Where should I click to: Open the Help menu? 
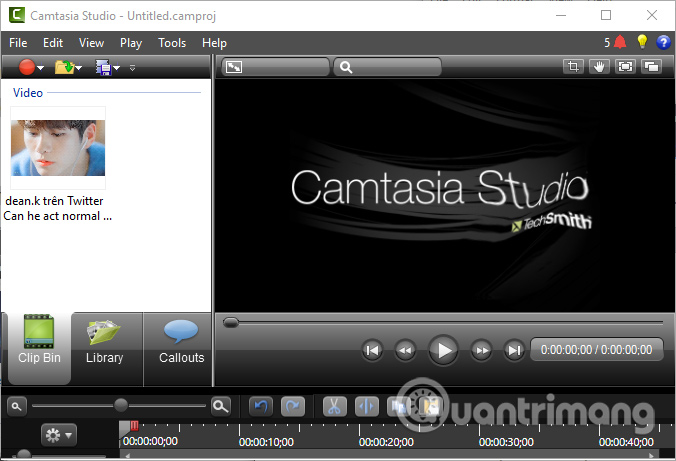[214, 43]
